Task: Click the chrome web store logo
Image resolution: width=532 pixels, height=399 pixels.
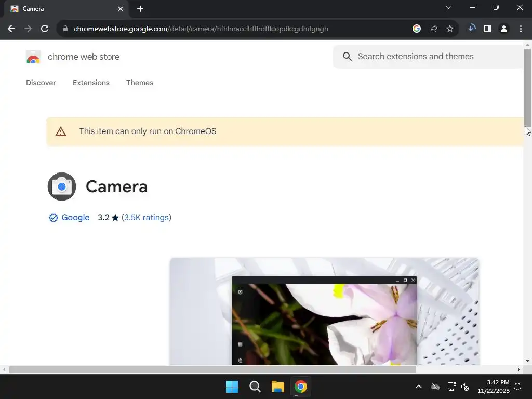Action: [x=33, y=57]
